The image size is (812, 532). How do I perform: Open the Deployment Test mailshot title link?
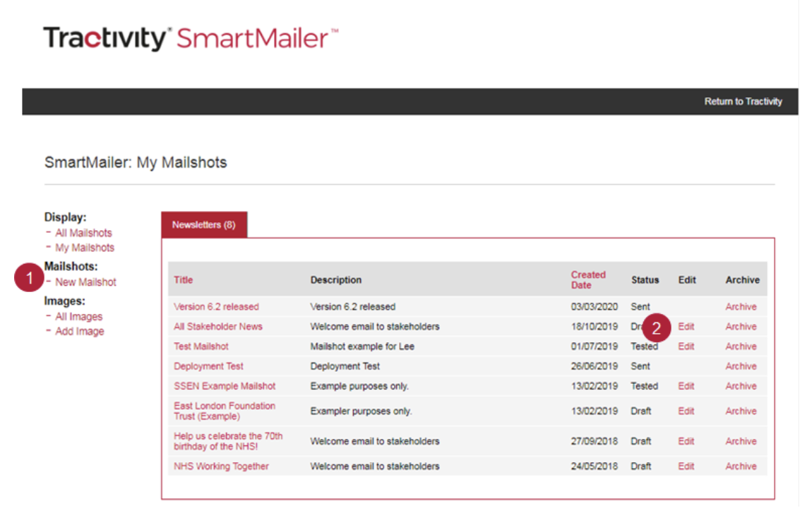[209, 366]
